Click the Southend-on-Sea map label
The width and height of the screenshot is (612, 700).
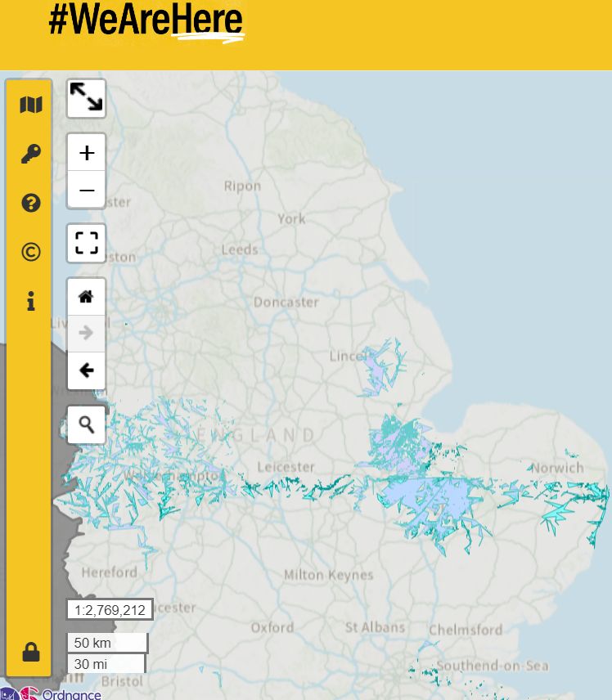[493, 666]
